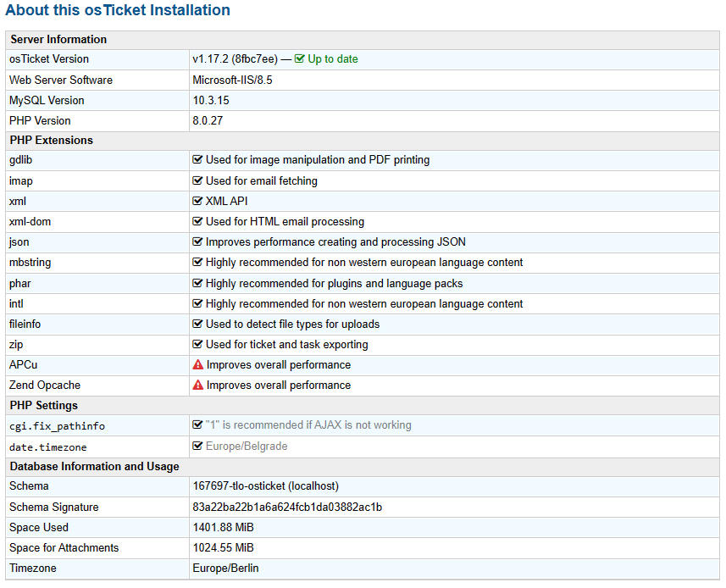Click the gdlib extension name
This screenshot has width=726, height=588.
click(x=21, y=160)
